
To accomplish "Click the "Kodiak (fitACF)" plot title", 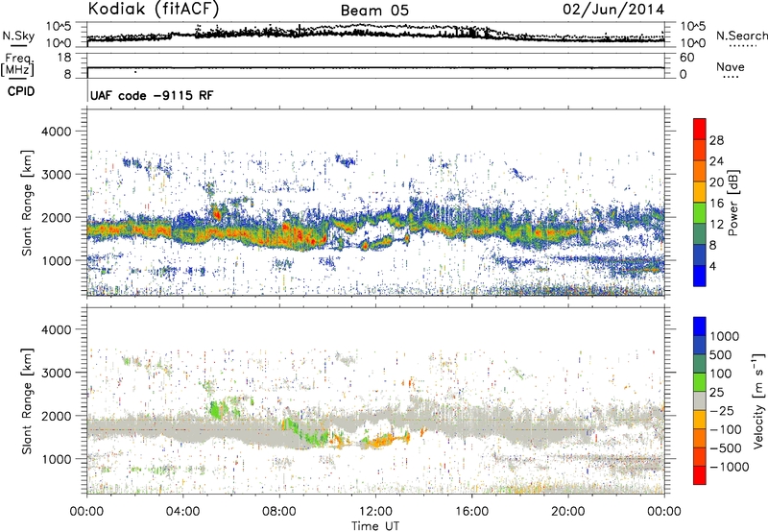I will (x=154, y=9).
